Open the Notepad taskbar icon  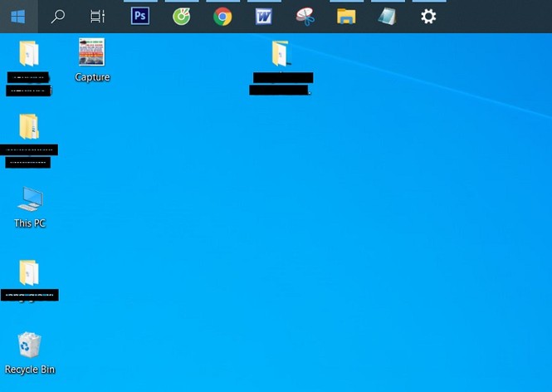coord(388,17)
